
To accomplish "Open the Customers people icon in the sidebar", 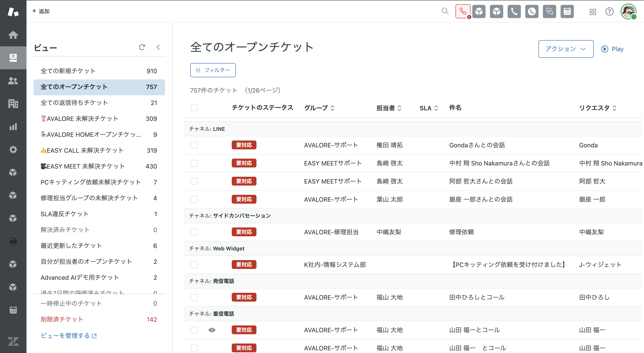I will (x=13, y=81).
